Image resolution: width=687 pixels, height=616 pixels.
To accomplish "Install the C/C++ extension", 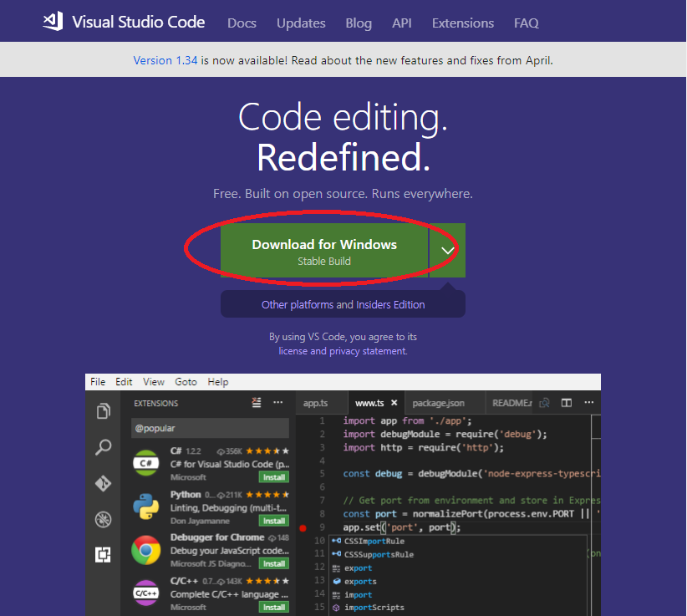I will pyautogui.click(x=274, y=608).
